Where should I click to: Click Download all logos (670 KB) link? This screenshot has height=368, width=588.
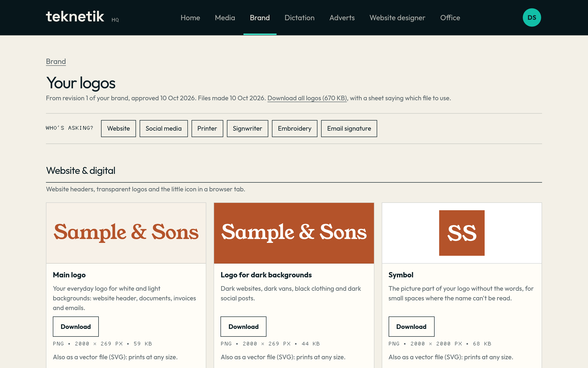tap(307, 98)
